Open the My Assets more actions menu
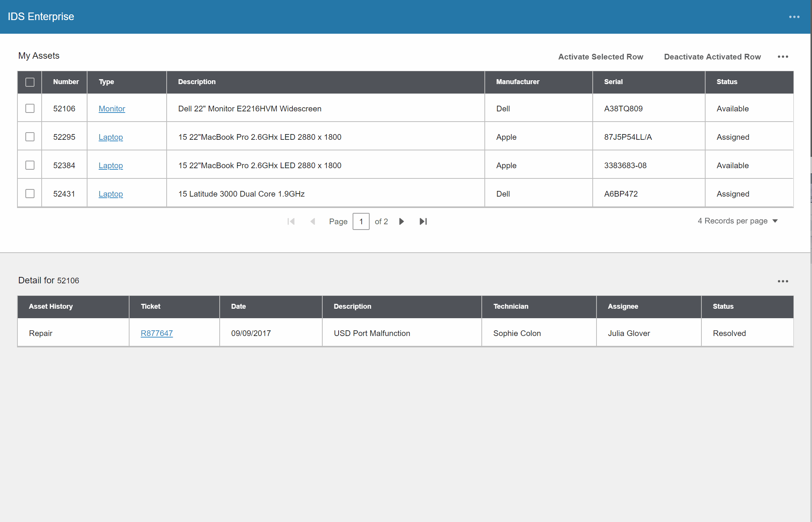The height and width of the screenshot is (522, 812). coord(783,57)
